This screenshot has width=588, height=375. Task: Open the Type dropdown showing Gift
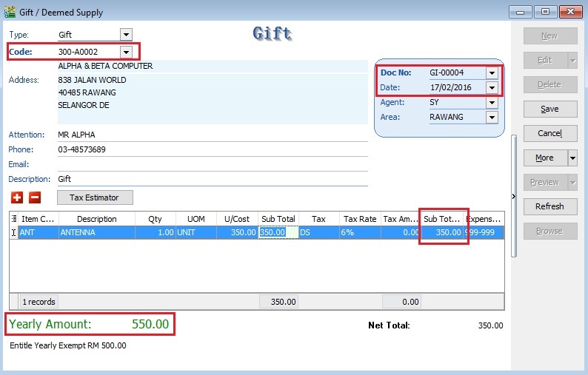(x=125, y=34)
